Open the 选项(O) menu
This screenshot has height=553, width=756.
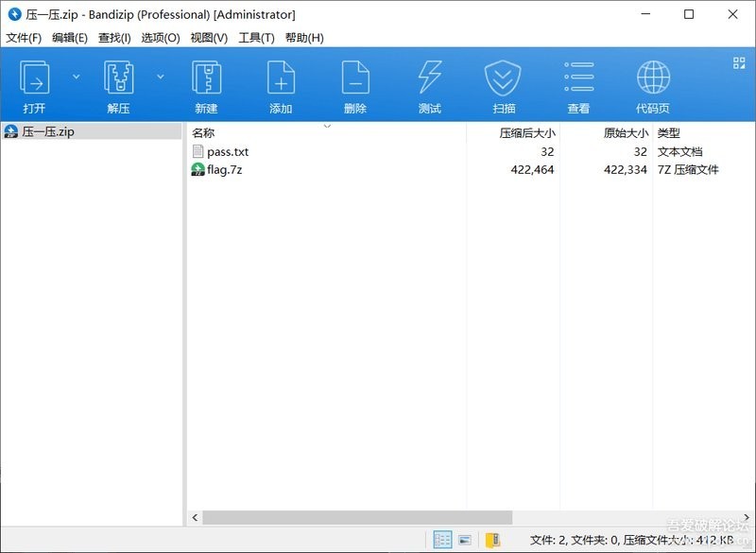point(160,38)
